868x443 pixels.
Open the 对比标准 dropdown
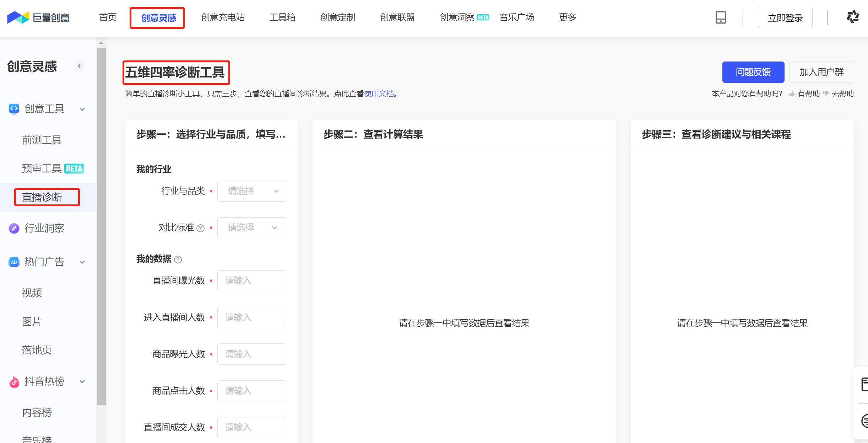pos(252,228)
